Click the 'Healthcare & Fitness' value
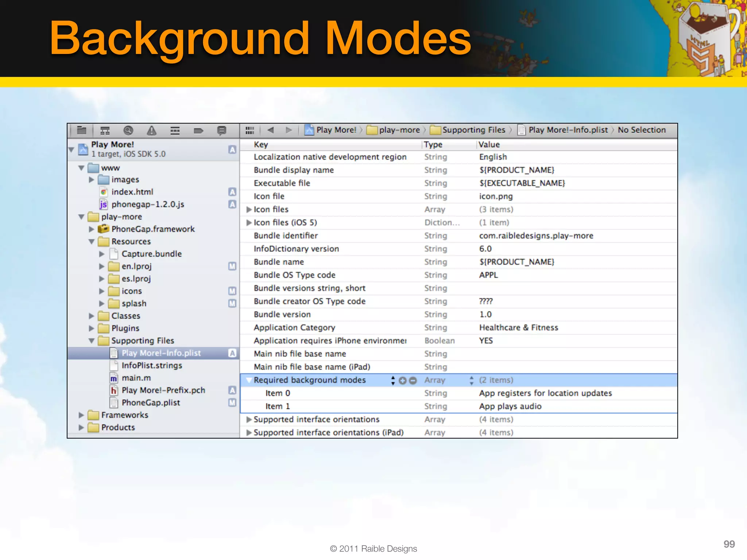Image resolution: width=747 pixels, height=560 pixels. tap(519, 328)
